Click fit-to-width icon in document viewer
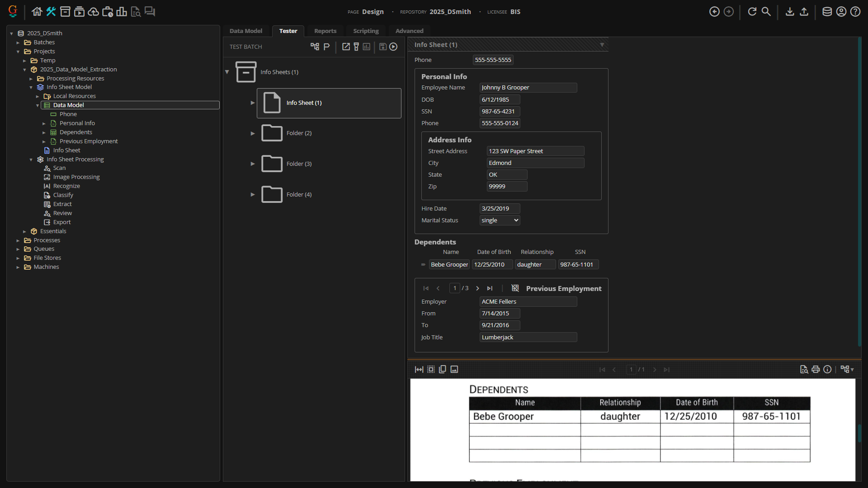Screen dimensions: 868x488 419,370
